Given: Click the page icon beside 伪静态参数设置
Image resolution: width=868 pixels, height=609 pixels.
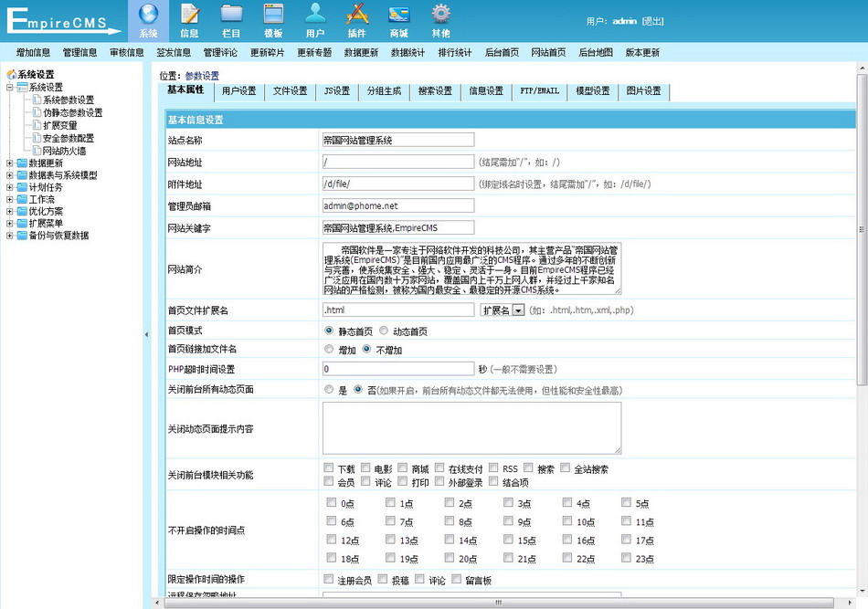Looking at the screenshot, I should point(37,112).
